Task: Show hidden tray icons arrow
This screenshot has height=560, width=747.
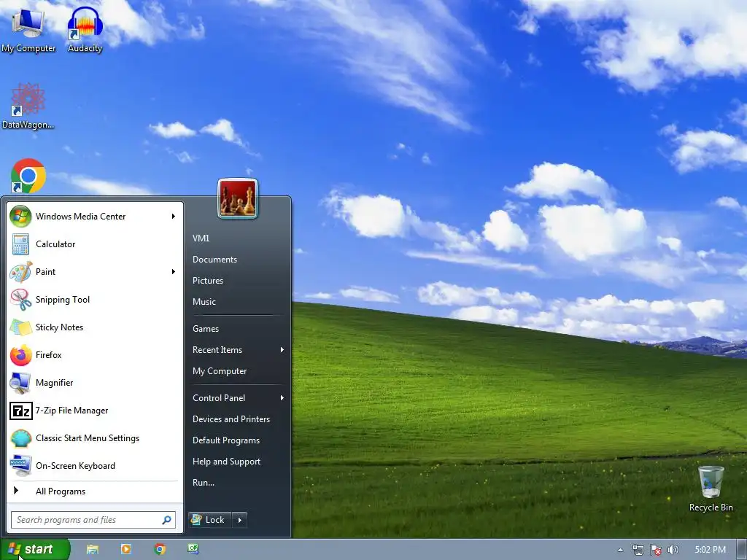Action: (620, 550)
